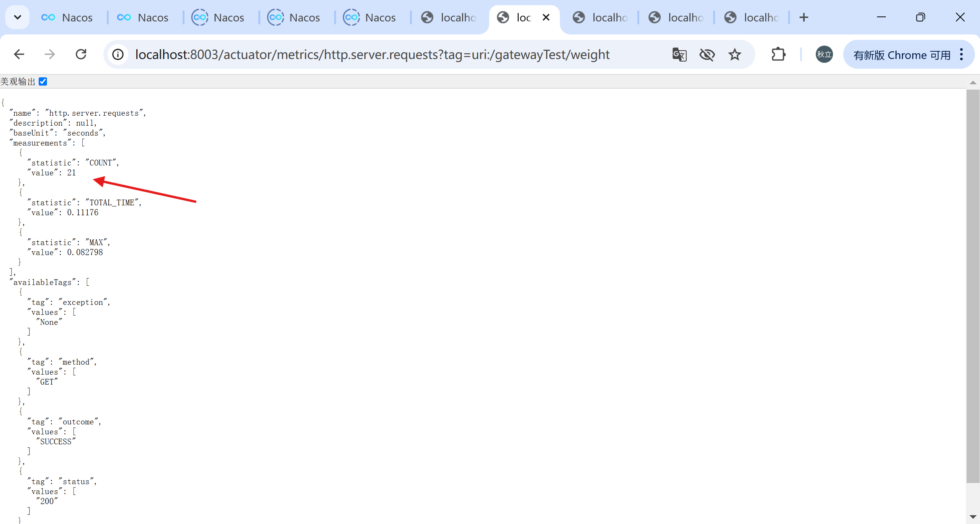Click the crossed-out eye tracking icon
Screen dimensions: 980x524
(707, 55)
